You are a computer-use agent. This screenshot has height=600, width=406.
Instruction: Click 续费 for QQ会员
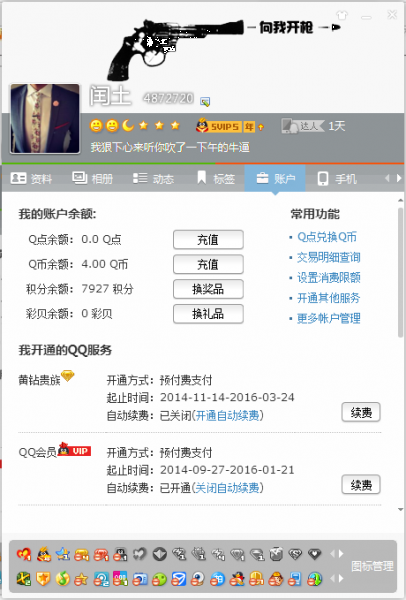pyautogui.click(x=361, y=485)
